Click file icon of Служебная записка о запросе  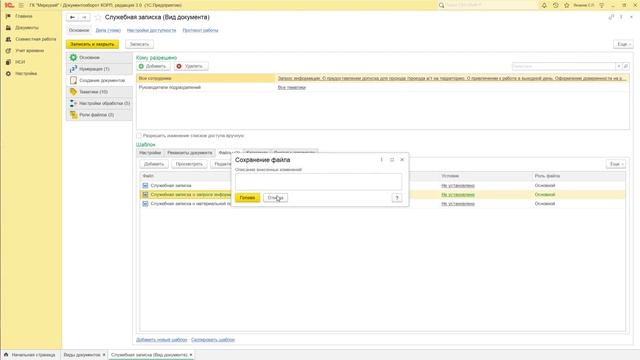click(x=145, y=195)
